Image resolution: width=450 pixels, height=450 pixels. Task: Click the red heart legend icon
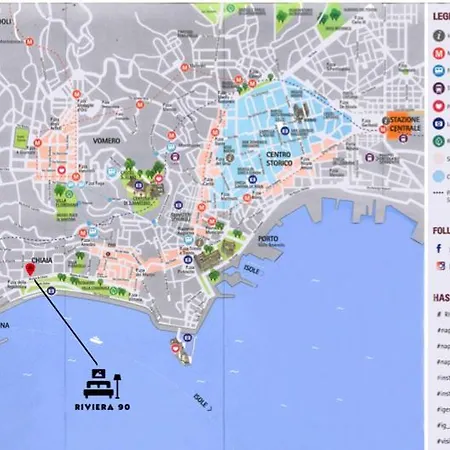(x=439, y=106)
